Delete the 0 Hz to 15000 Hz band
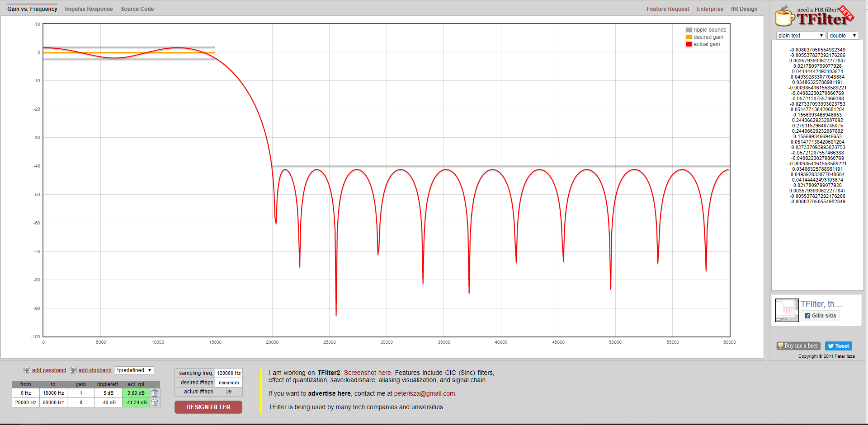The image size is (868, 425). (155, 393)
